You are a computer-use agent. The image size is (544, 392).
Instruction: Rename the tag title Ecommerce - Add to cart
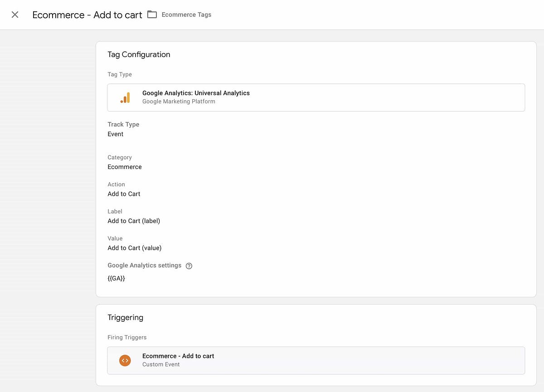pos(87,15)
